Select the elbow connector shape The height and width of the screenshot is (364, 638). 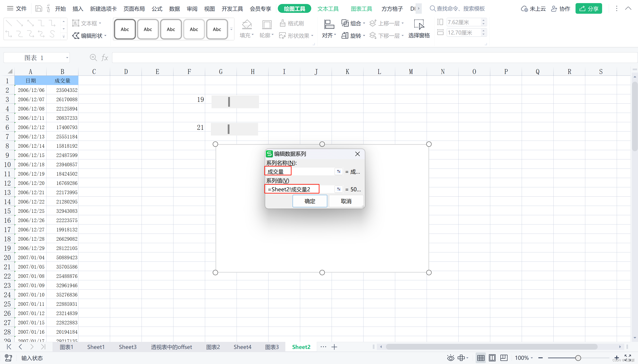41,23
